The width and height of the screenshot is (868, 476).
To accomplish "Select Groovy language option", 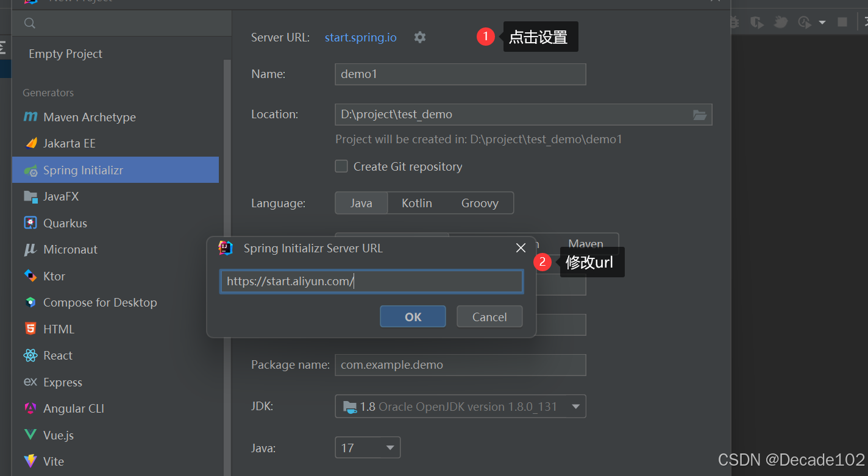I will coord(480,203).
